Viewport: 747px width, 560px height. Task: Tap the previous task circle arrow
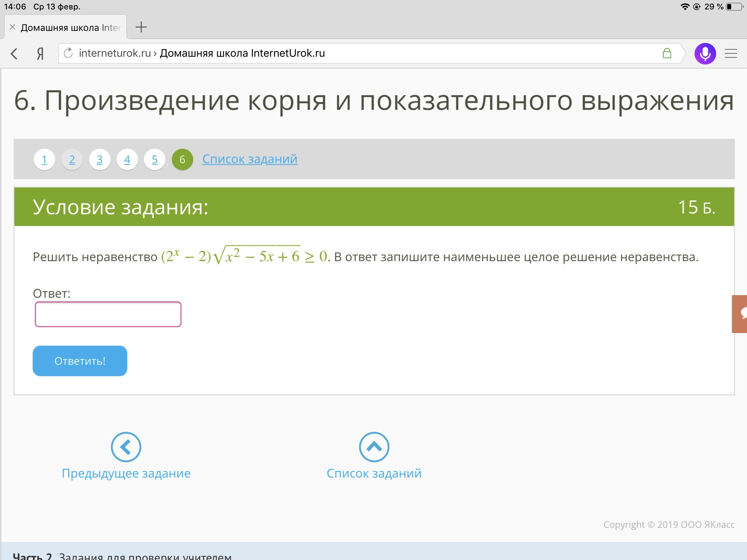pyautogui.click(x=126, y=447)
